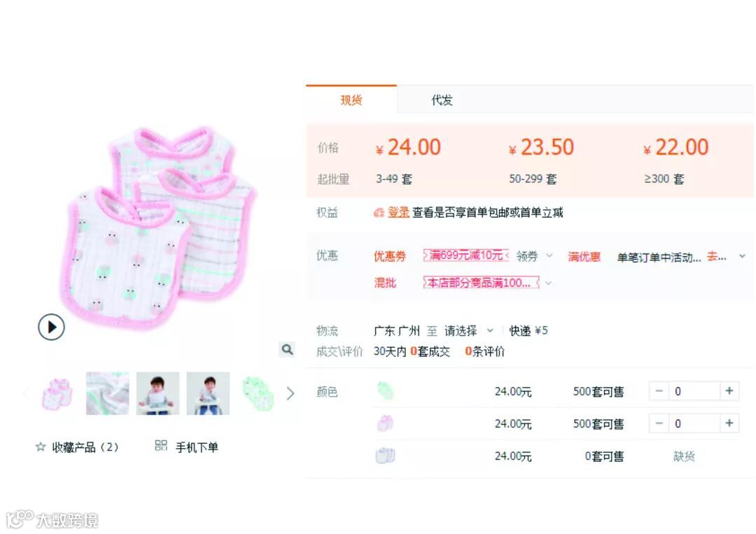This screenshot has width=756, height=534.
Task: Increase quantity for green color variant
Action: (729, 391)
